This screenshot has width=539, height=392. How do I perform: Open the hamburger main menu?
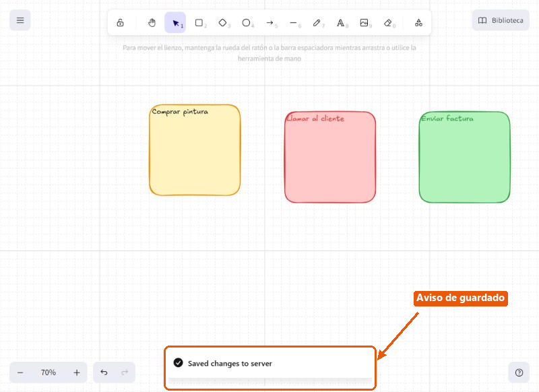click(x=20, y=20)
